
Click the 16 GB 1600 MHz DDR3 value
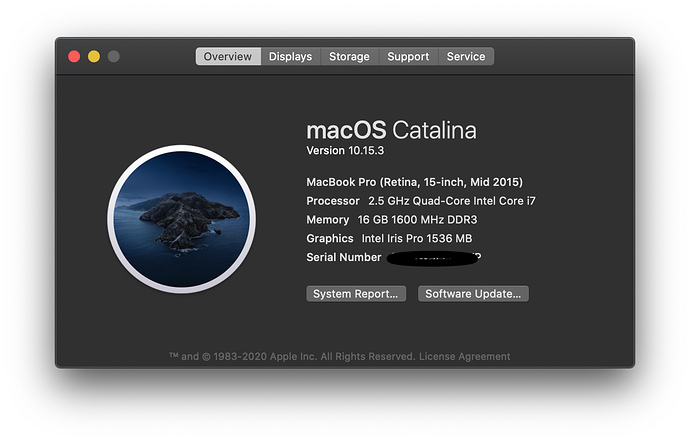coord(417,220)
